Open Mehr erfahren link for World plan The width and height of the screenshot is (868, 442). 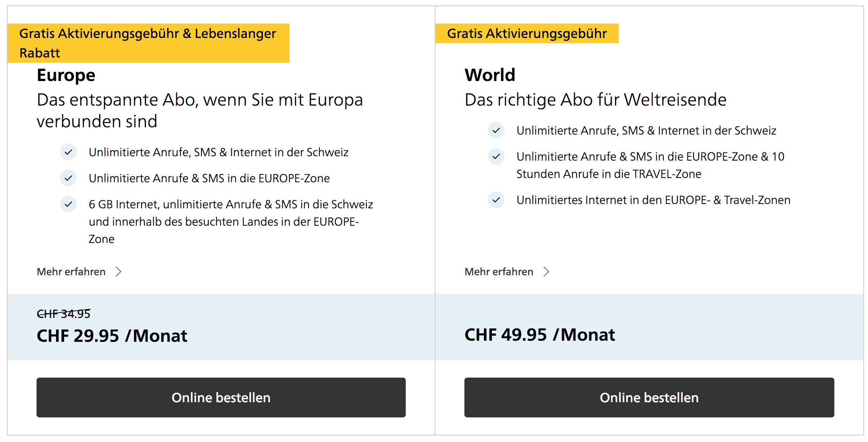click(x=499, y=272)
